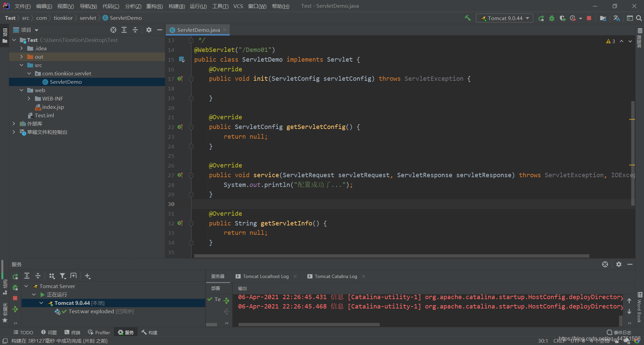Open the search everywhere magnifier
Image resolution: width=644 pixels, height=345 pixels.
[x=639, y=18]
